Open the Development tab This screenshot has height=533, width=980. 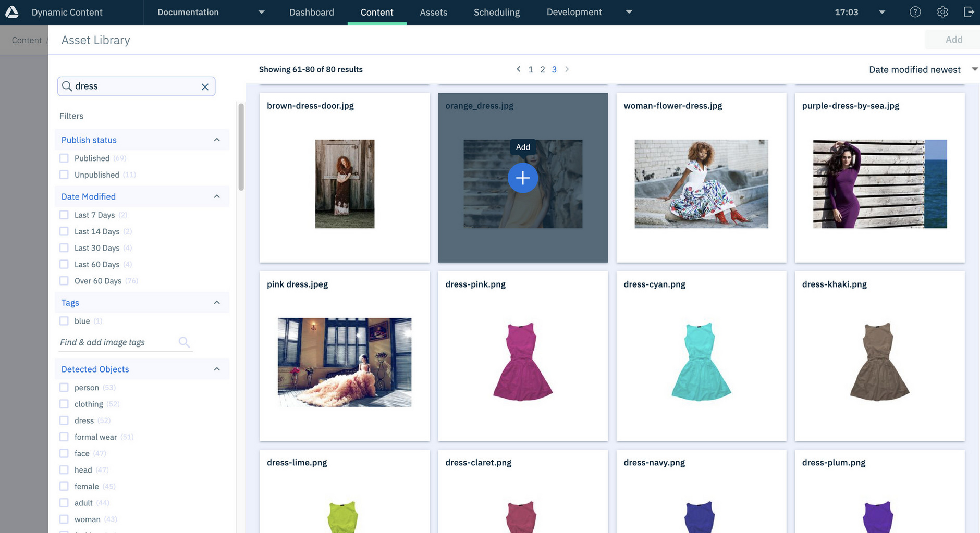(x=574, y=12)
